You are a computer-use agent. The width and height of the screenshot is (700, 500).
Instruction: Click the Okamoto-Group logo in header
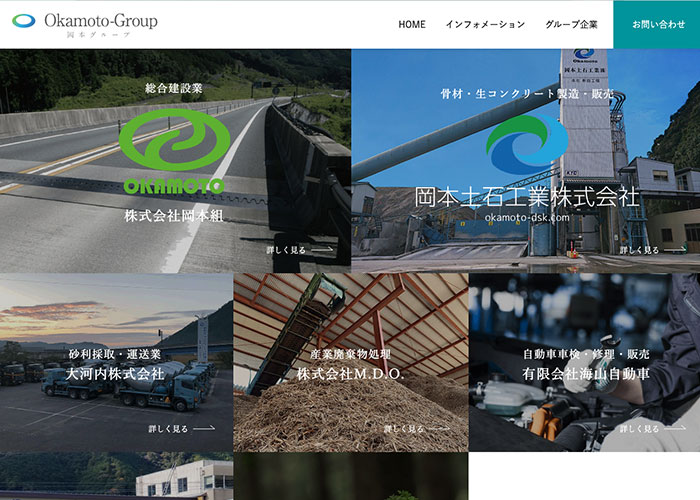86,24
